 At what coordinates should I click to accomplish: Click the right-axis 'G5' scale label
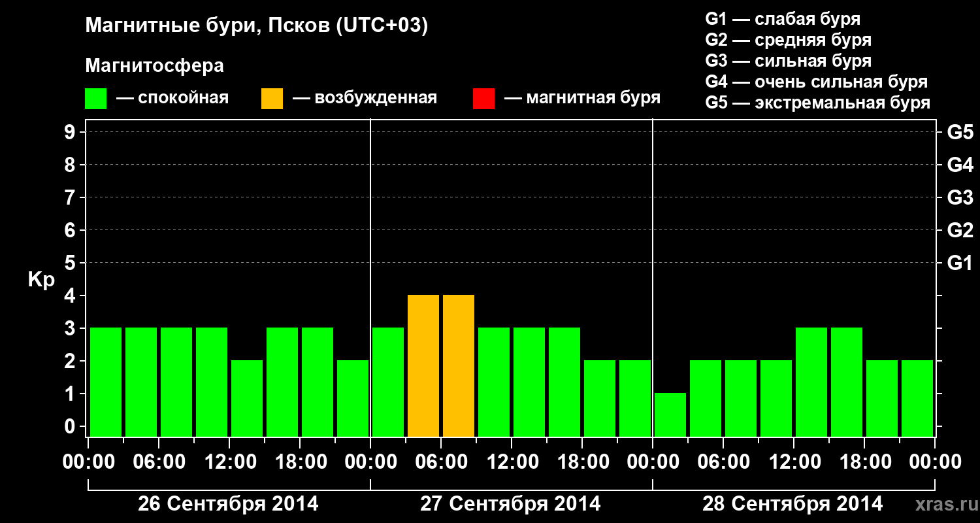tap(960, 132)
